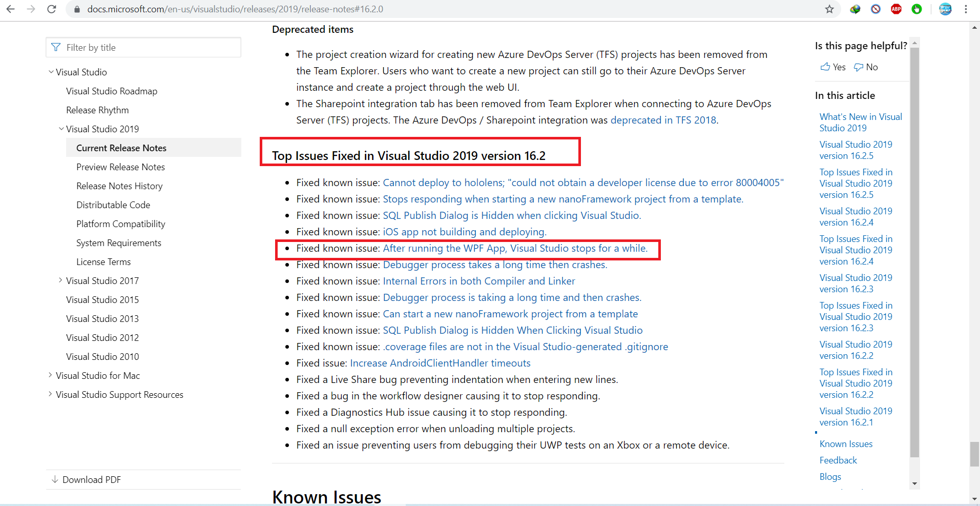Click the Download PDF button

pos(143,479)
